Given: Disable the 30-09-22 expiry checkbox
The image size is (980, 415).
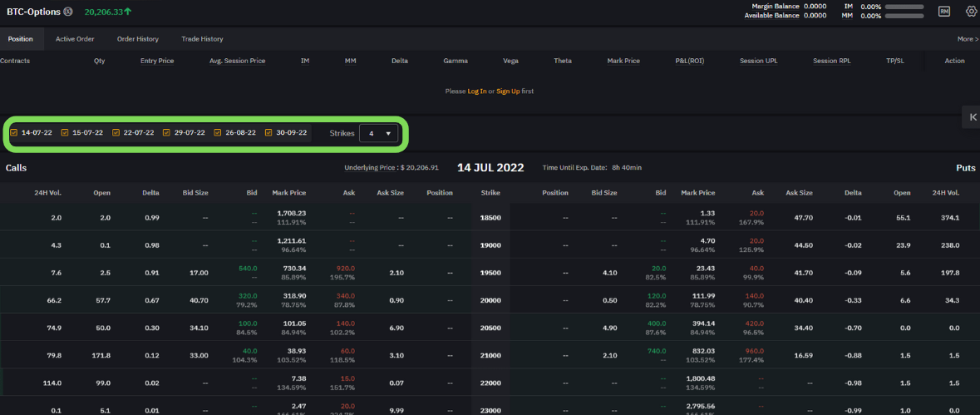Looking at the screenshot, I should point(268,132).
